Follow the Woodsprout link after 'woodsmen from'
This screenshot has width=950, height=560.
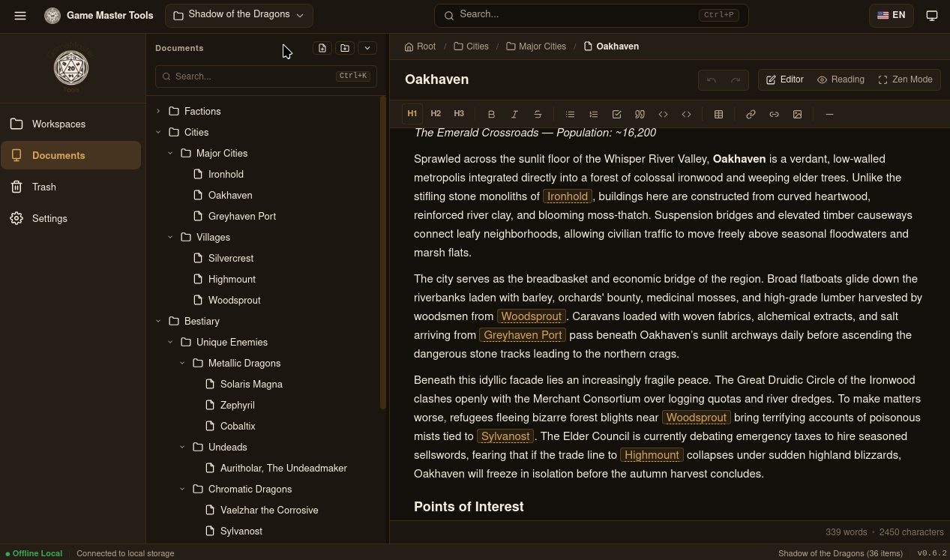pos(532,316)
